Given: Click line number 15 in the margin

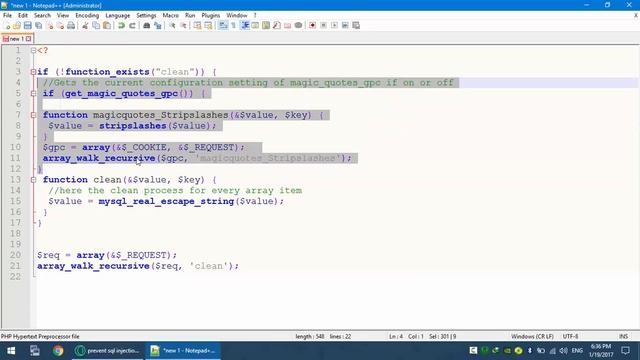Looking at the screenshot, I should tap(16, 201).
